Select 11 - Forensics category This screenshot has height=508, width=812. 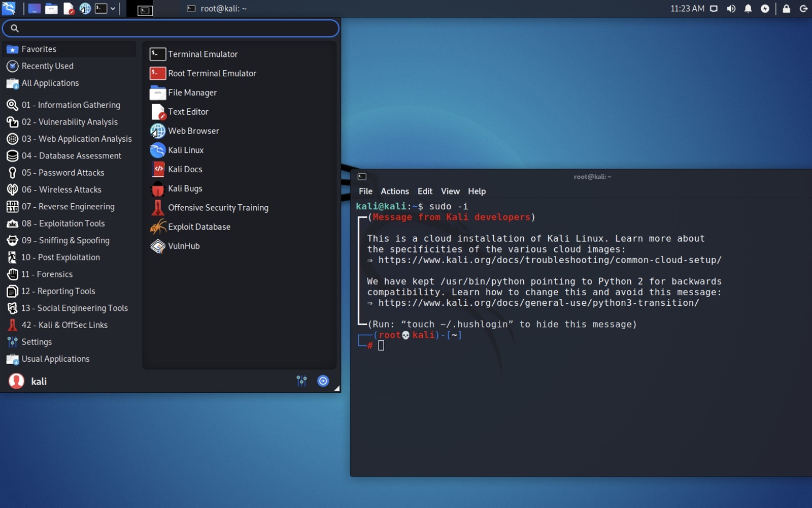(69, 274)
